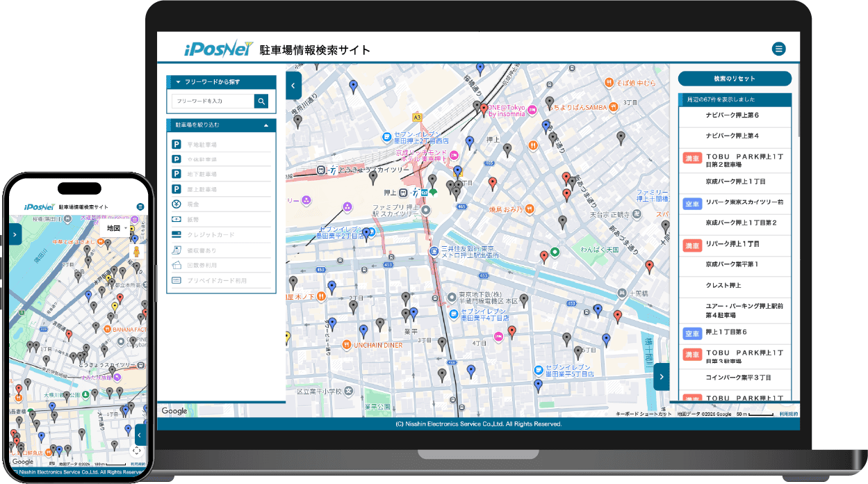868x484 pixels.
Task: Click the magnifier search button
Action: pos(261,102)
